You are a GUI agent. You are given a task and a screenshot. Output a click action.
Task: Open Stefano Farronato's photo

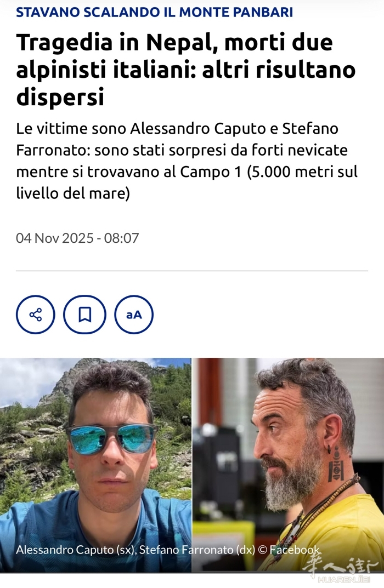tap(289, 465)
